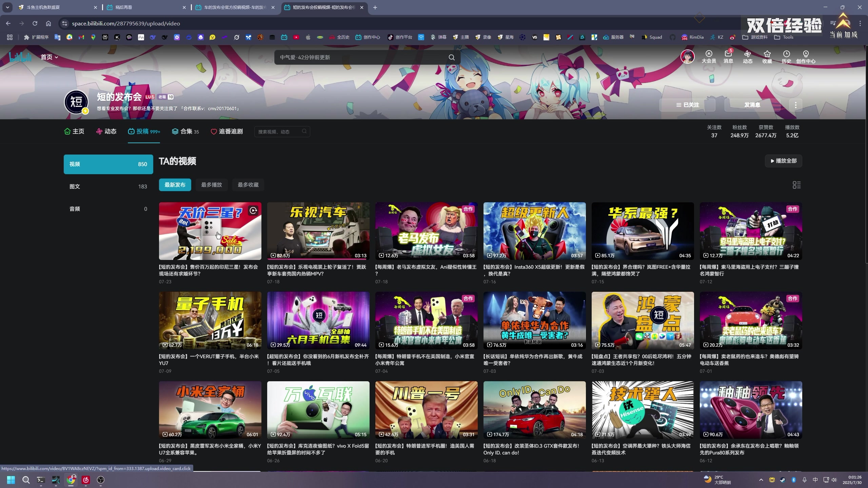The width and height of the screenshot is (868, 488).
Task: Sort by 最多收藏
Action: click(248, 185)
